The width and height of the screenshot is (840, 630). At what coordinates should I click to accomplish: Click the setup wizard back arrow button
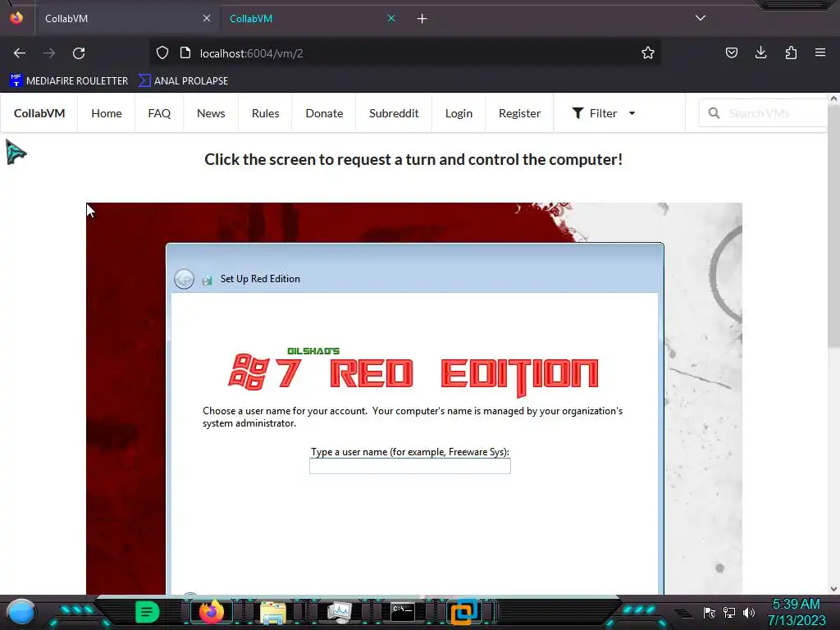[x=184, y=279]
